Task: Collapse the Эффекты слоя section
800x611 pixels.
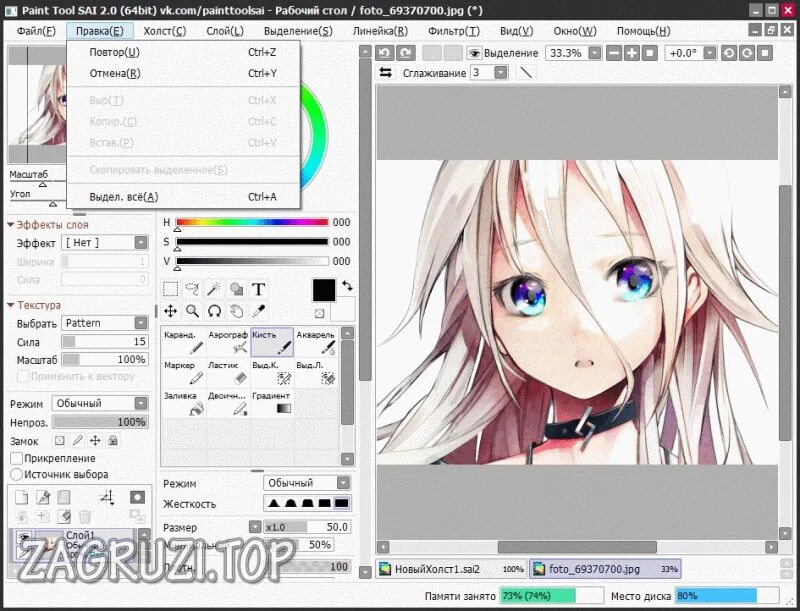Action: click(x=11, y=224)
